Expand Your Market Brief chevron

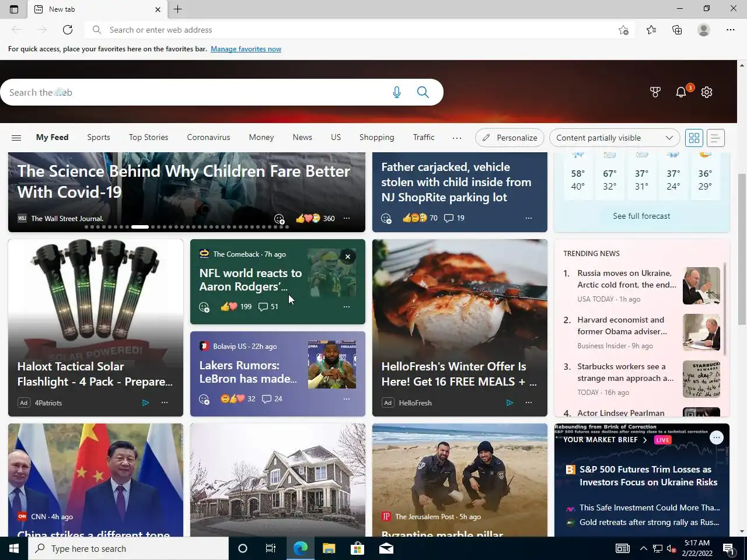click(645, 440)
